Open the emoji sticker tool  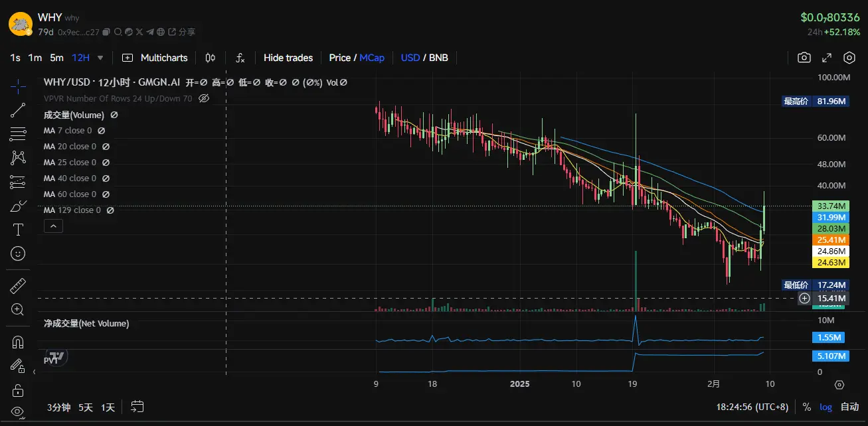[x=18, y=253]
